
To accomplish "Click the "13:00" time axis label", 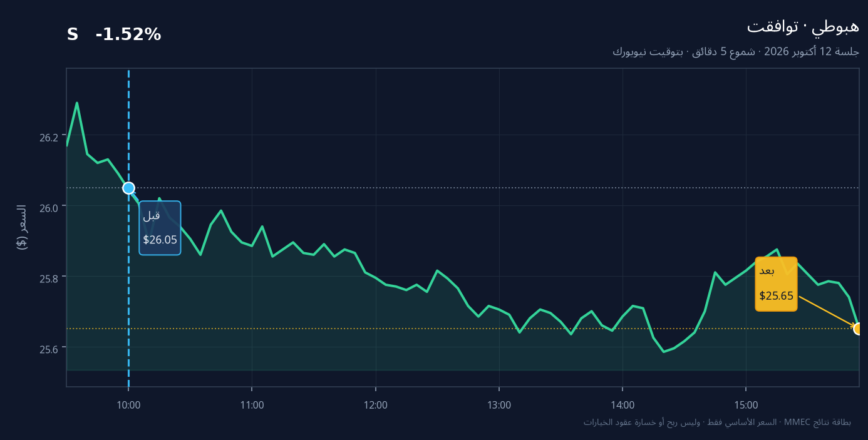I will tap(499, 405).
